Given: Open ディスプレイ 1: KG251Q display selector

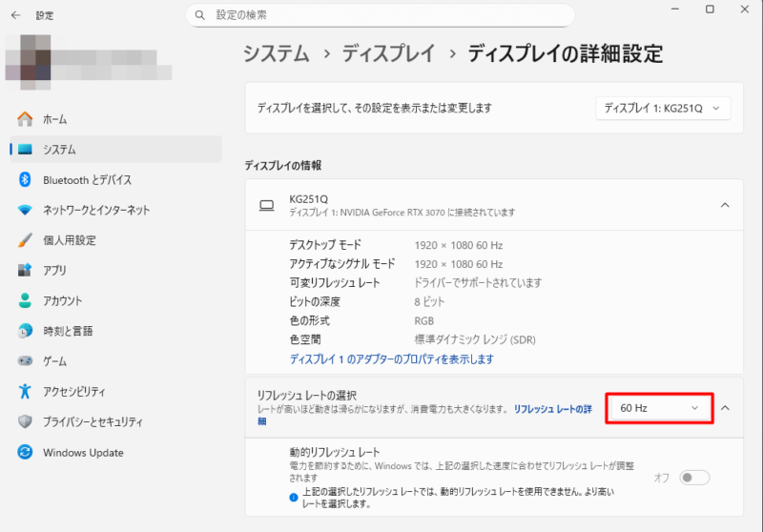Looking at the screenshot, I should pyautogui.click(x=663, y=108).
